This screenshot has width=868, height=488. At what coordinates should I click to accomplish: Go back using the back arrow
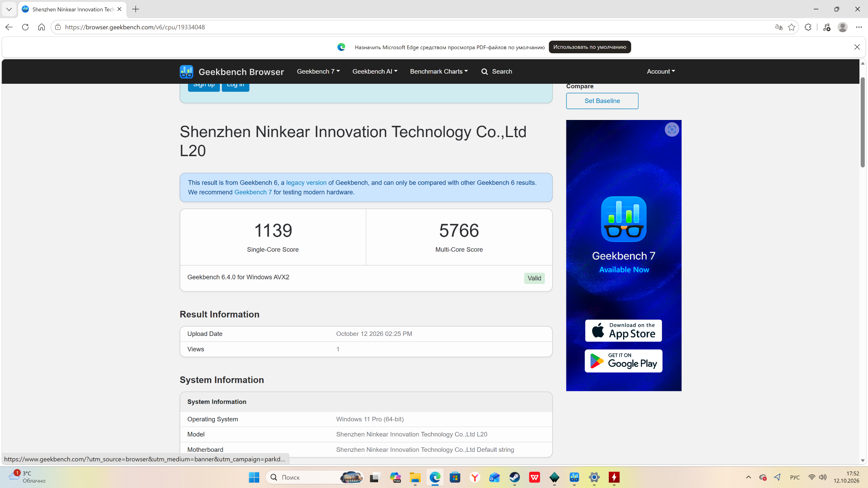point(9,27)
